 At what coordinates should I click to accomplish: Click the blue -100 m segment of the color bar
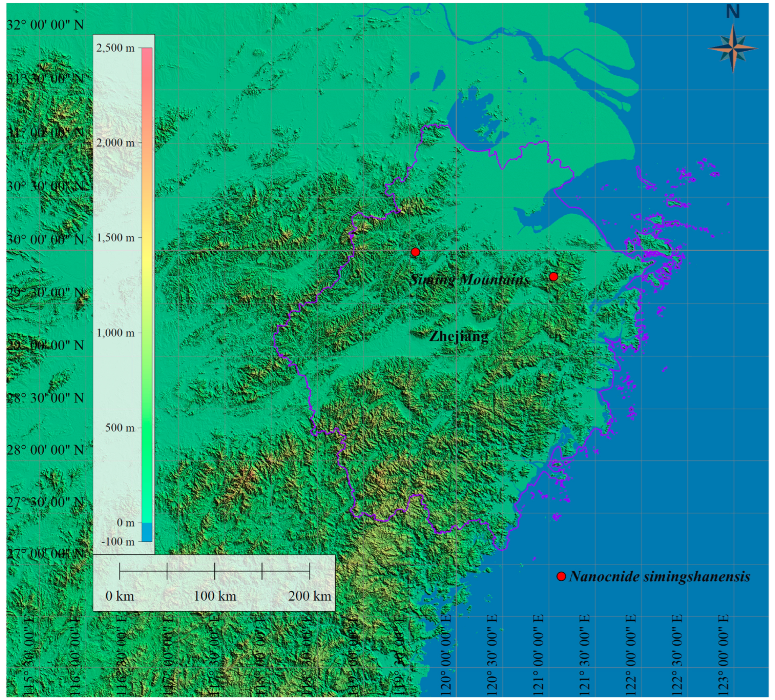146,532
